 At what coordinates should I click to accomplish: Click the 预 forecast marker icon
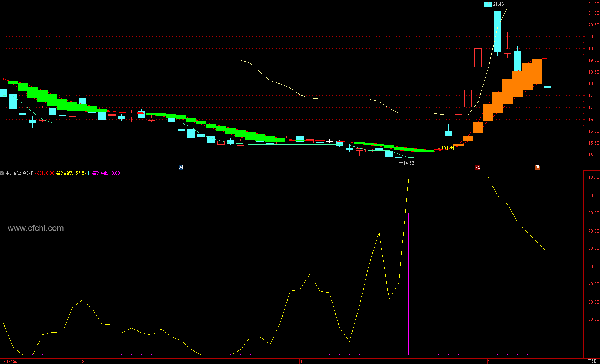point(537,167)
